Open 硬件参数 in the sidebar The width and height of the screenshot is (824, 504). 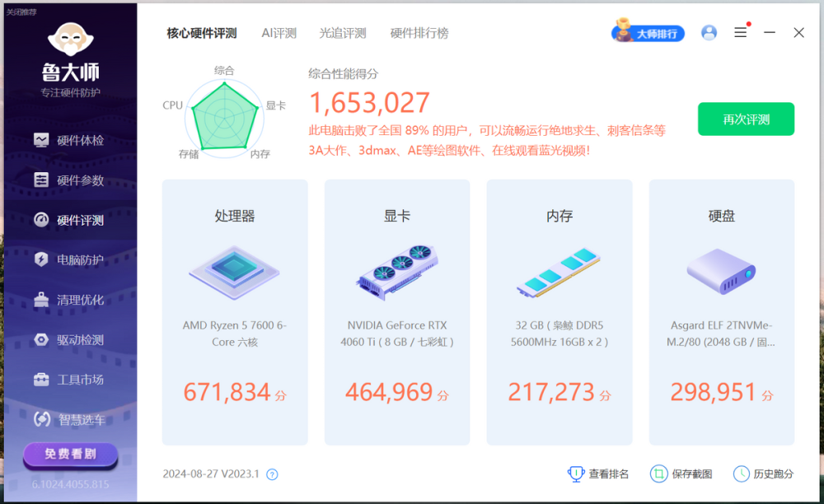pos(69,180)
